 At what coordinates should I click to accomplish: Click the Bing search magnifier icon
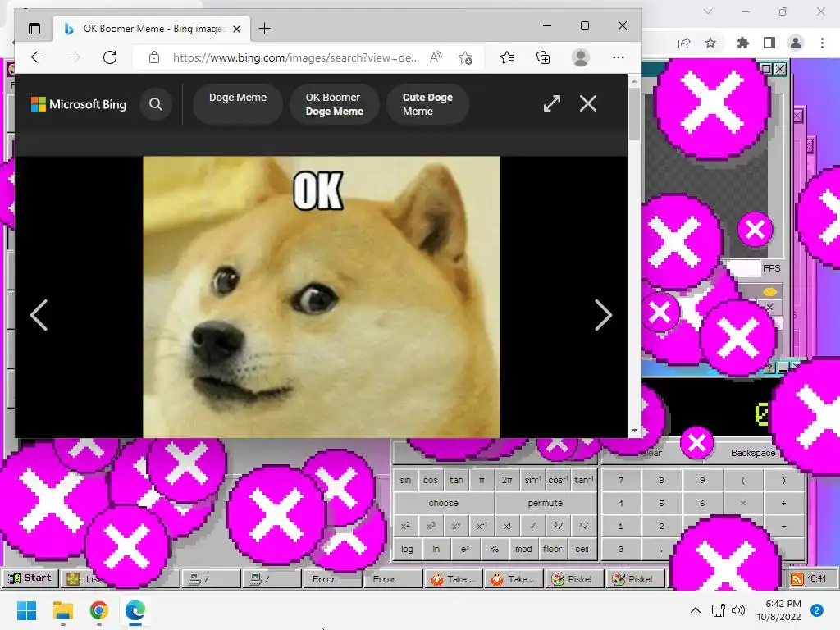pyautogui.click(x=156, y=104)
